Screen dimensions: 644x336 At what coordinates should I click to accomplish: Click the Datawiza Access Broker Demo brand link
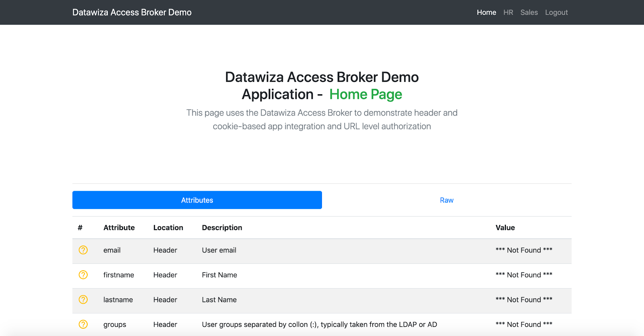[132, 12]
